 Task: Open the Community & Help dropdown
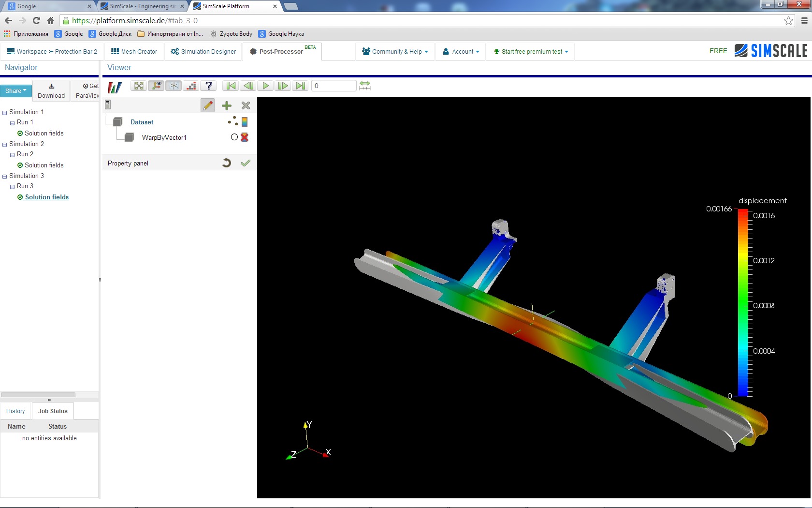pos(395,52)
